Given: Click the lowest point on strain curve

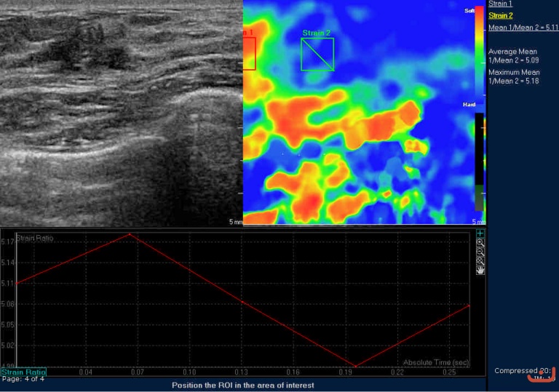Looking at the screenshot, I should [356, 367].
